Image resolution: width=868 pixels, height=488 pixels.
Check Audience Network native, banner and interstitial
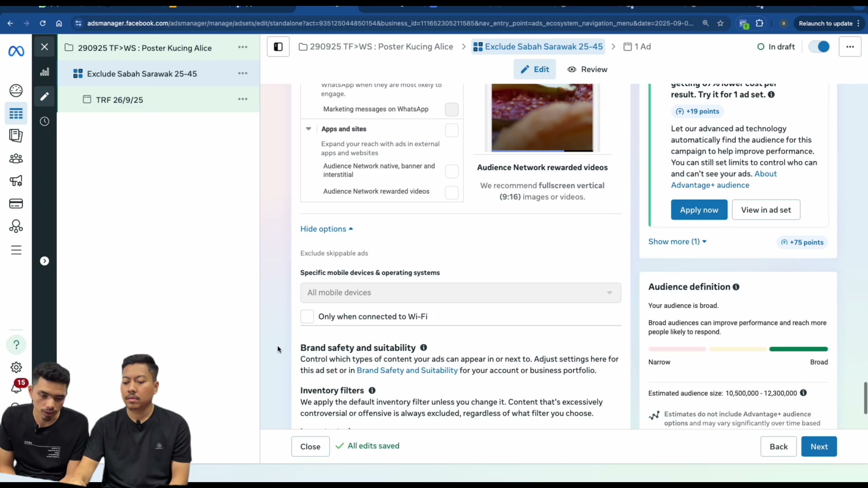[452, 171]
